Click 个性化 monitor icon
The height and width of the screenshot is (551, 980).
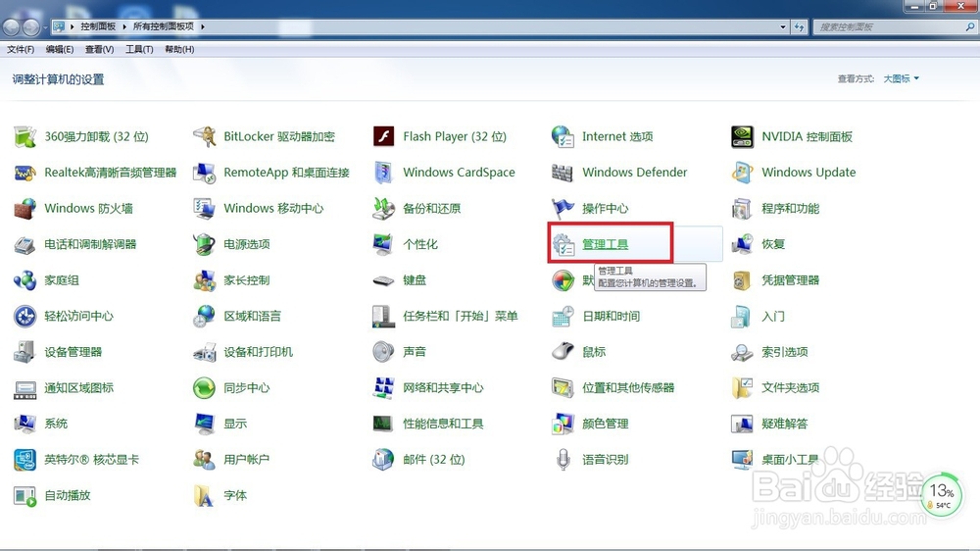pyautogui.click(x=384, y=244)
